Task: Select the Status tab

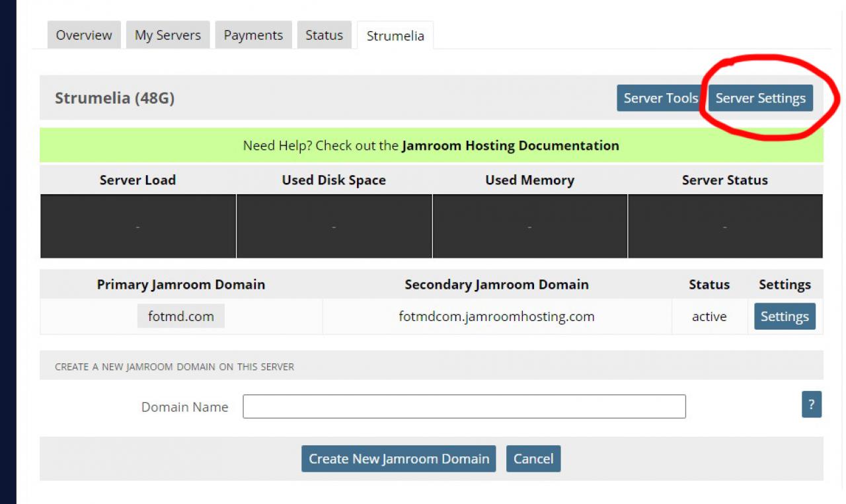Action: click(x=324, y=35)
